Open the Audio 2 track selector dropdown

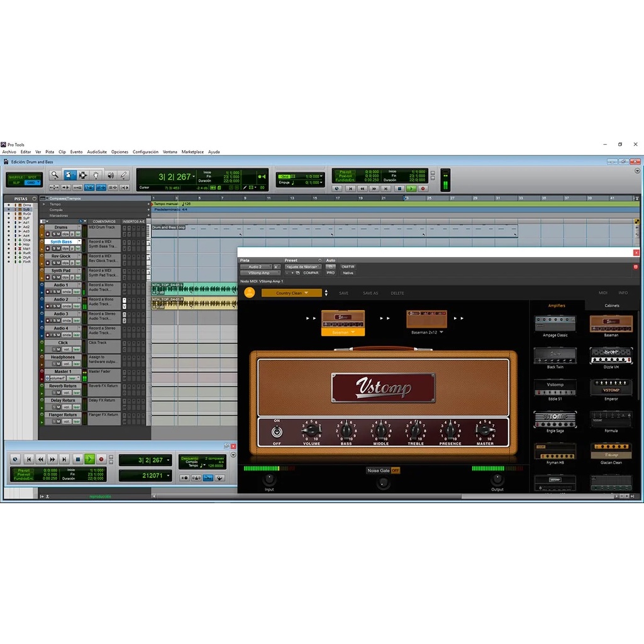257,267
